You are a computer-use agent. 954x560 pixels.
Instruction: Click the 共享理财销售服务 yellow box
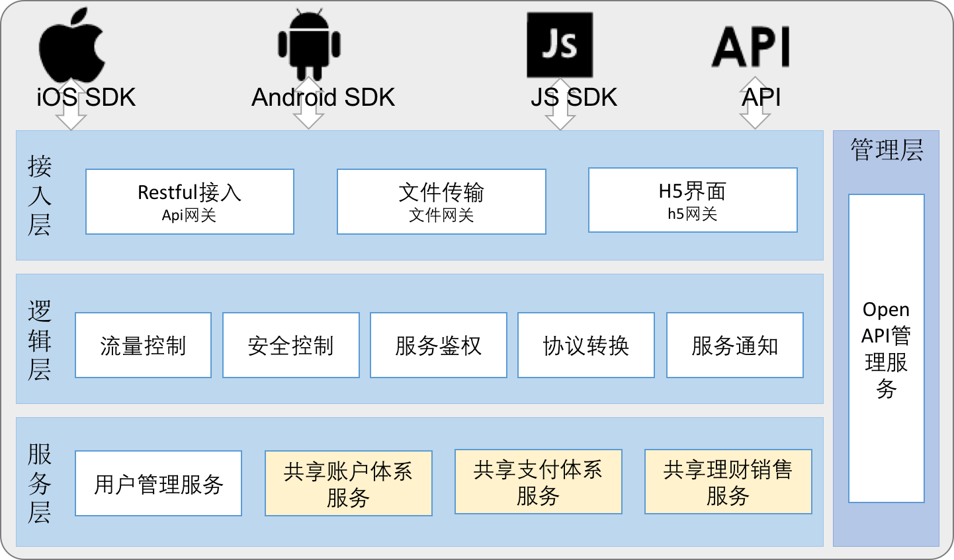tap(728, 482)
